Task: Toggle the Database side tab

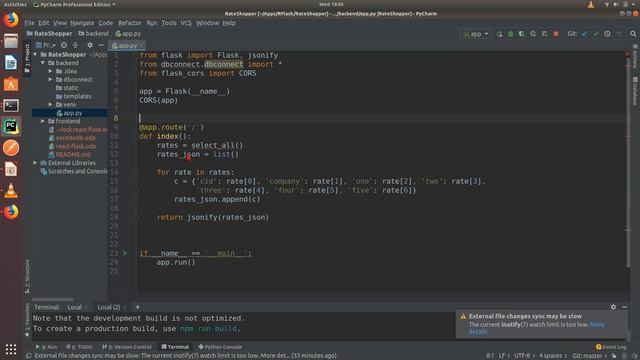Action: click(635, 91)
